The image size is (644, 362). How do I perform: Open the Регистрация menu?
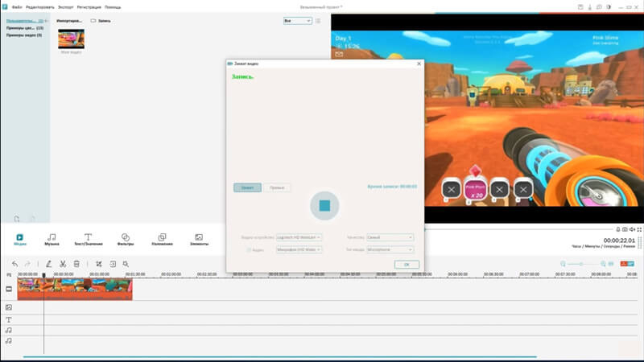pos(89,7)
